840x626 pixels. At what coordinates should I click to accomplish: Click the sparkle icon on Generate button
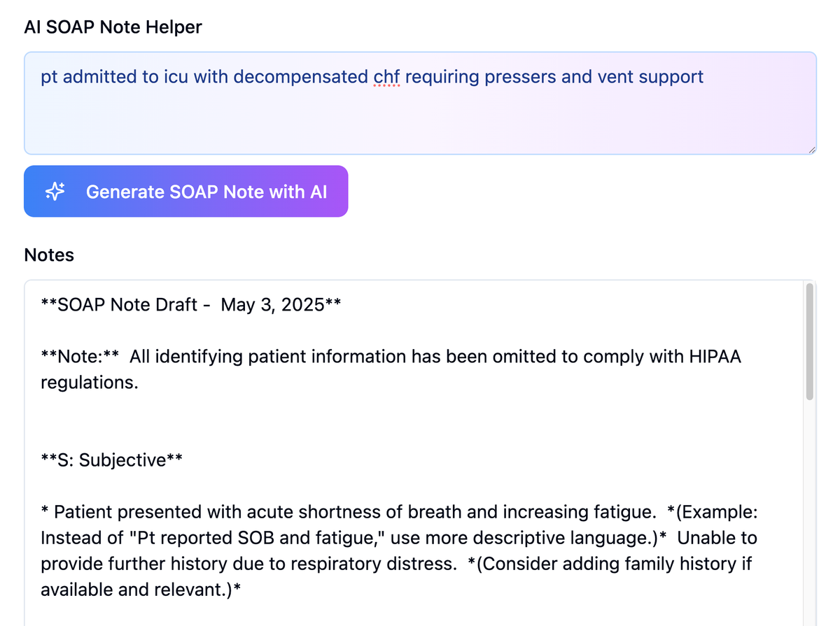click(55, 192)
